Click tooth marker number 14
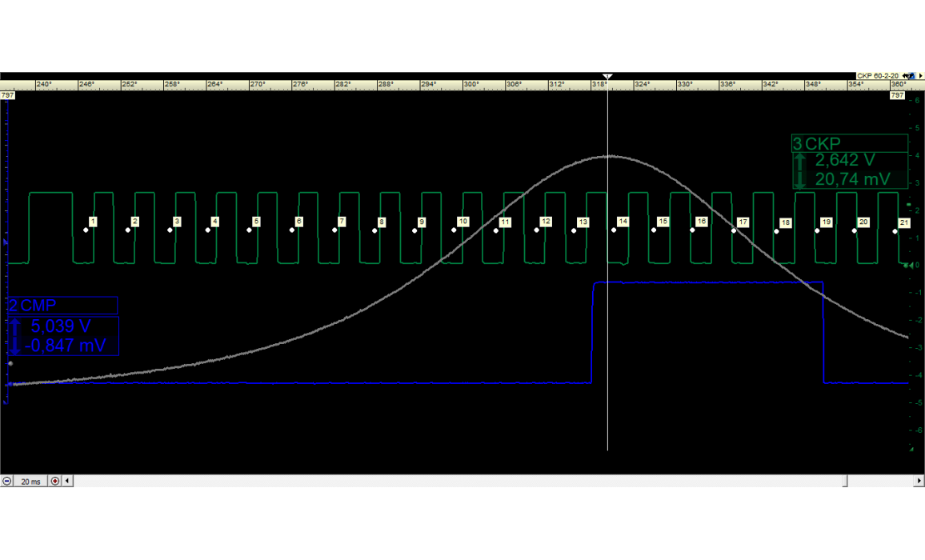Viewport: 925px width, 560px height. 623,221
